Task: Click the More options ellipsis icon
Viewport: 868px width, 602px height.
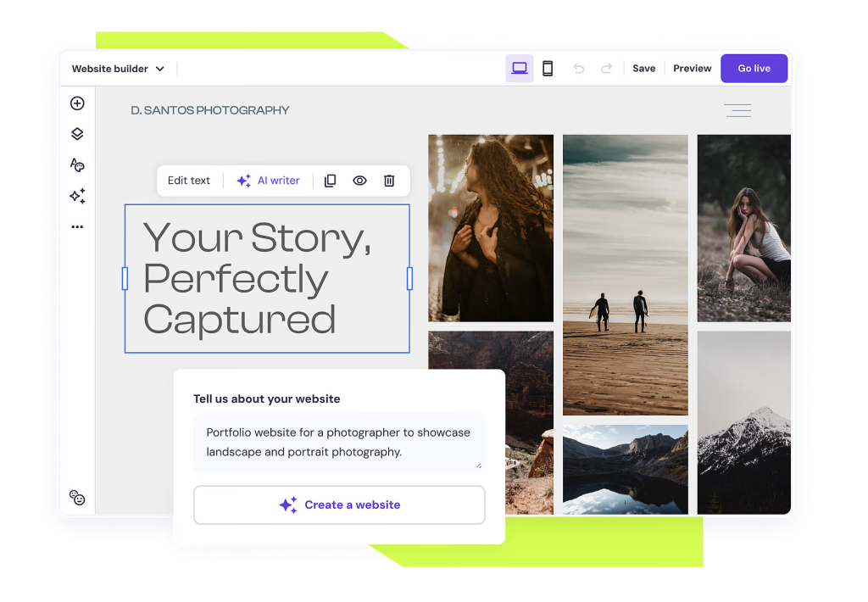Action: tap(77, 226)
